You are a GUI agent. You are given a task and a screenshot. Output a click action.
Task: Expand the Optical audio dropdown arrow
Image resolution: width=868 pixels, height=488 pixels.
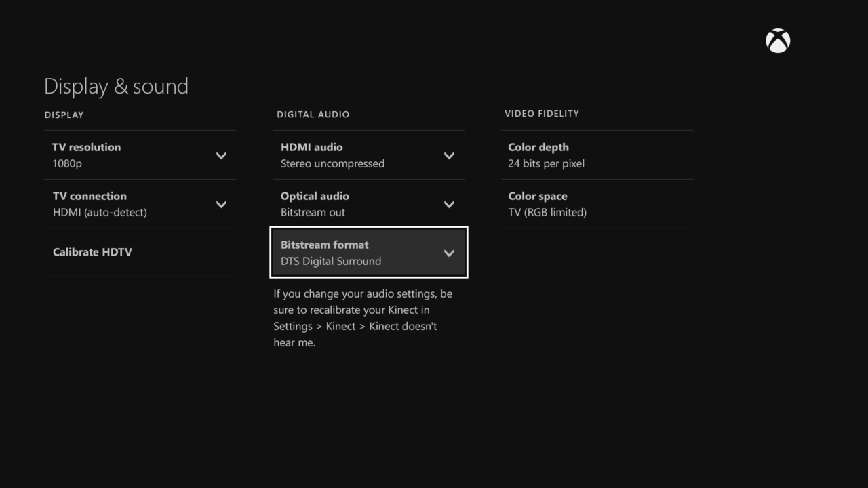click(x=449, y=204)
